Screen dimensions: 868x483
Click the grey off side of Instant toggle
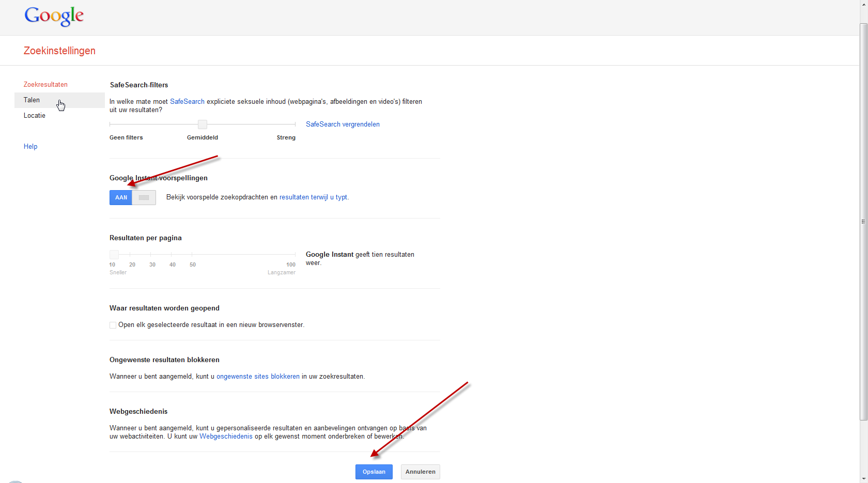144,197
